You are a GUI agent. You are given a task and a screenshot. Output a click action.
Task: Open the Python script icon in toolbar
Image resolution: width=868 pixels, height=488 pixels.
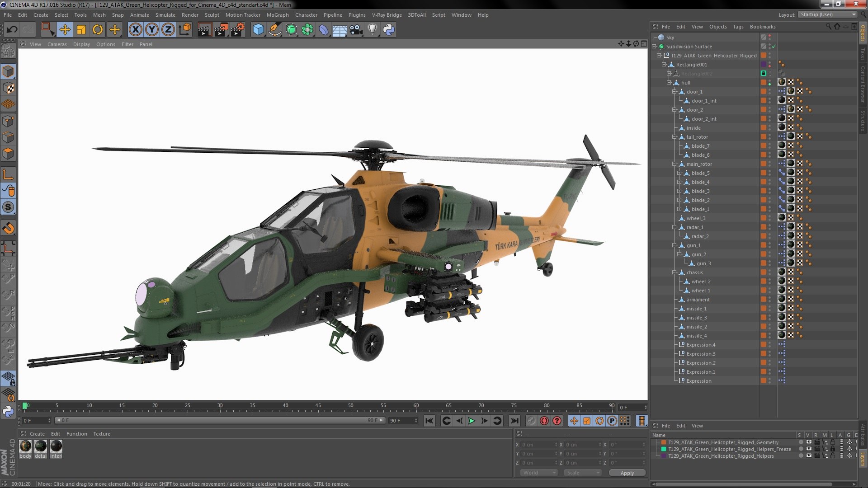click(389, 30)
